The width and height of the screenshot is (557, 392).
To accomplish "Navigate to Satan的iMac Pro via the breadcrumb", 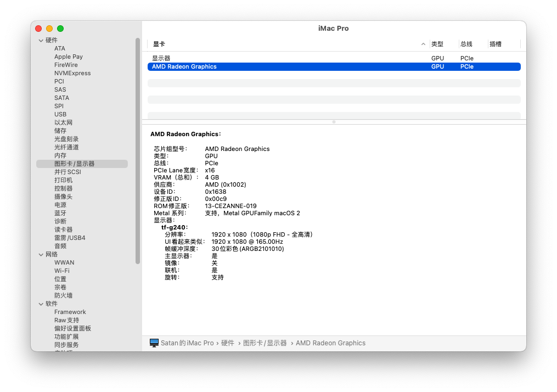I will (x=187, y=343).
